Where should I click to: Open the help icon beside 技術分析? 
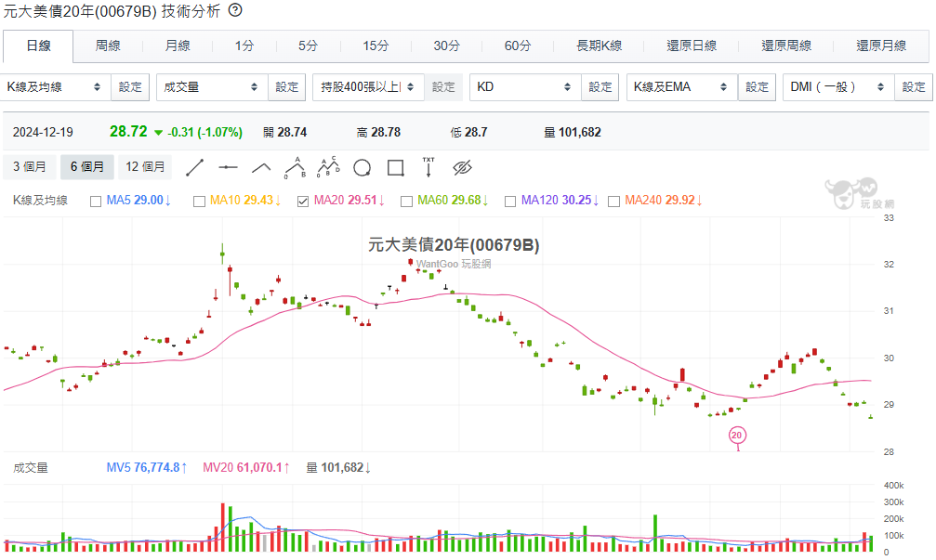235,10
